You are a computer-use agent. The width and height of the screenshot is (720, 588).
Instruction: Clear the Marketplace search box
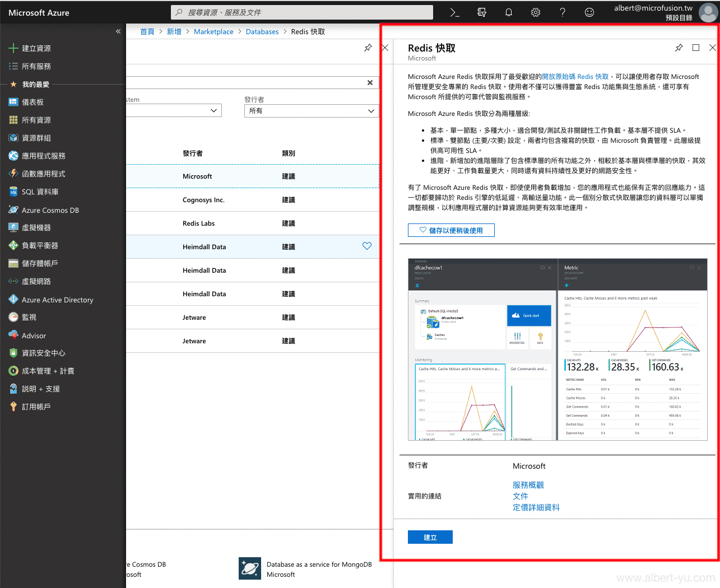point(370,82)
